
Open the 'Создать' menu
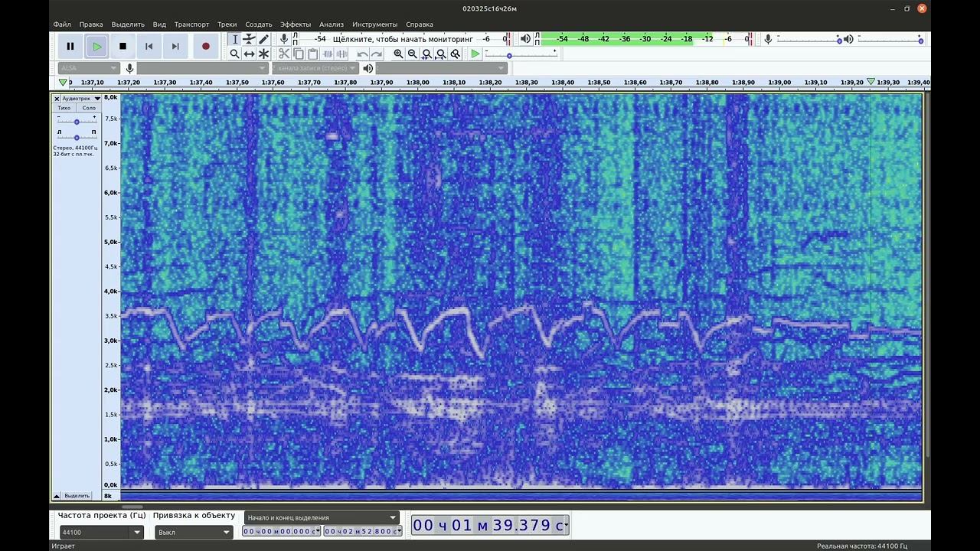(259, 24)
